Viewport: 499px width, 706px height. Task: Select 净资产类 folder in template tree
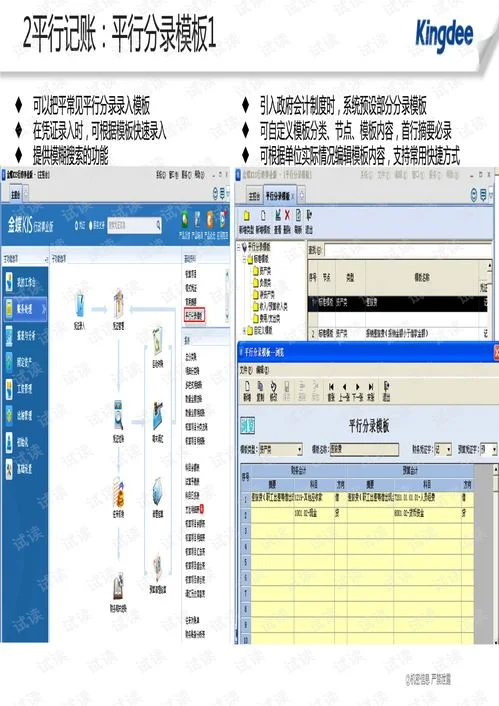pos(264,295)
